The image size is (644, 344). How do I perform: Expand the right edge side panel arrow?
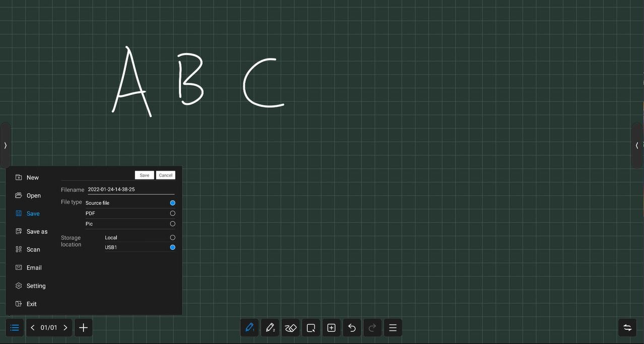pos(637,145)
